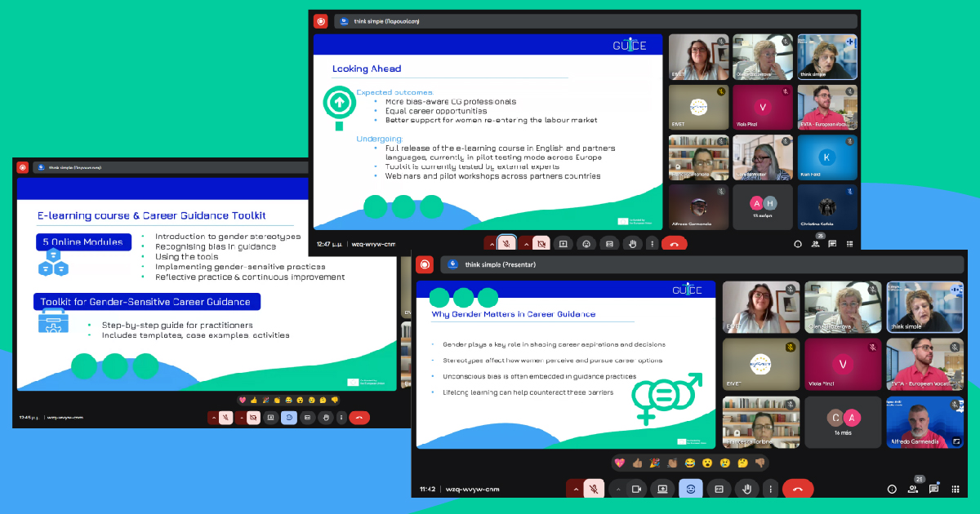Hide emoji reactions bar in 11:42 meeting

(690, 489)
